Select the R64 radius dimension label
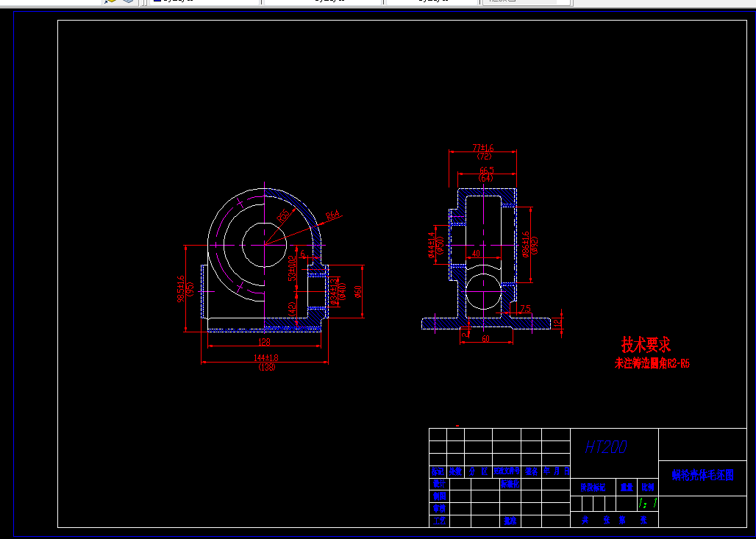 pos(332,215)
